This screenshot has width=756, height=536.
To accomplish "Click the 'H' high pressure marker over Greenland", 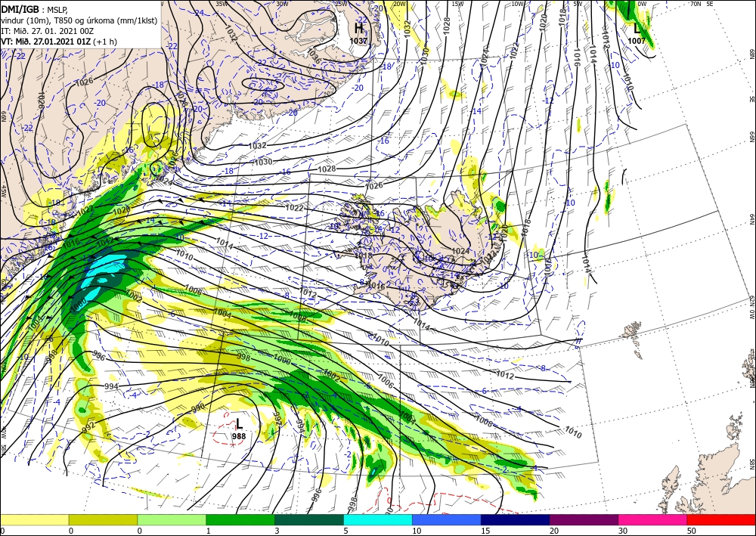I will [x=358, y=29].
